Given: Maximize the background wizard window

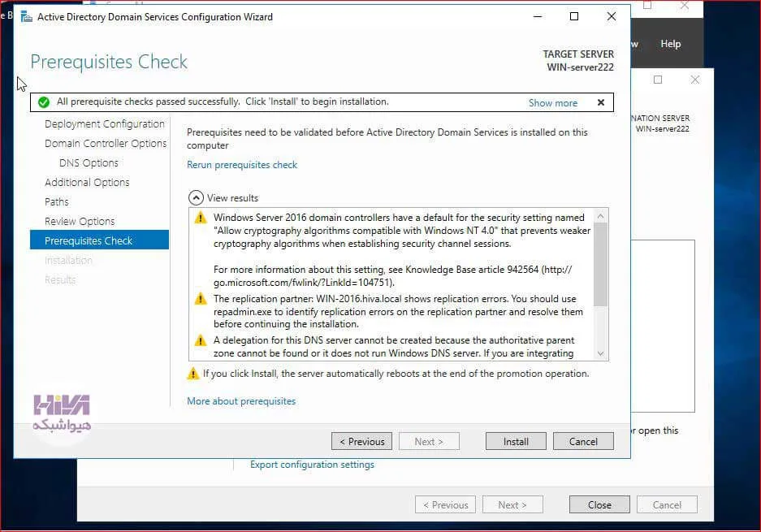Looking at the screenshot, I should click(x=658, y=80).
